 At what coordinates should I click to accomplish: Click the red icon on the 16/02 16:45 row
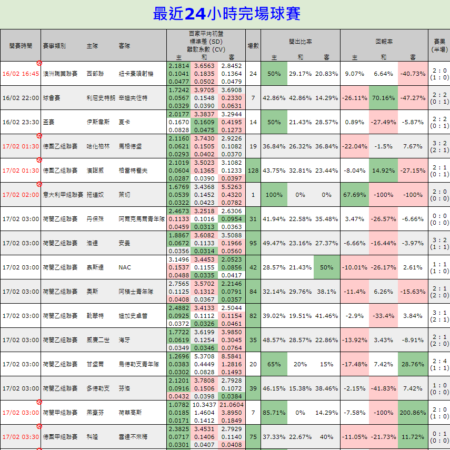pos(39,63)
